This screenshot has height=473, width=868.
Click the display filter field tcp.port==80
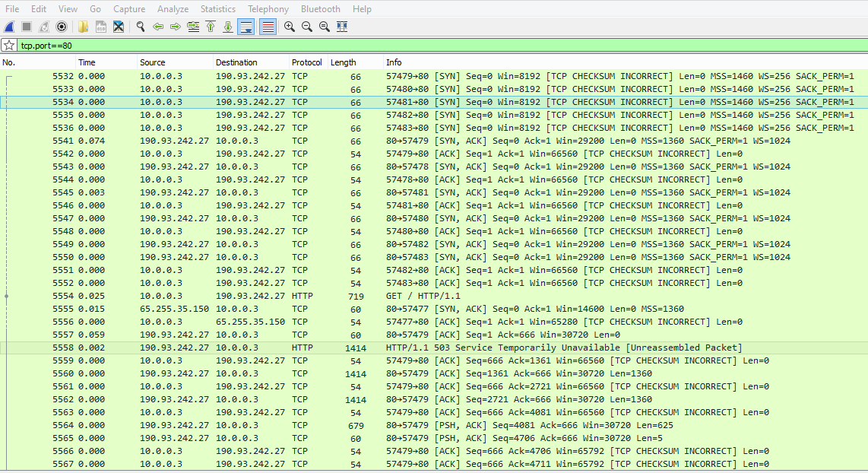tap(380, 46)
